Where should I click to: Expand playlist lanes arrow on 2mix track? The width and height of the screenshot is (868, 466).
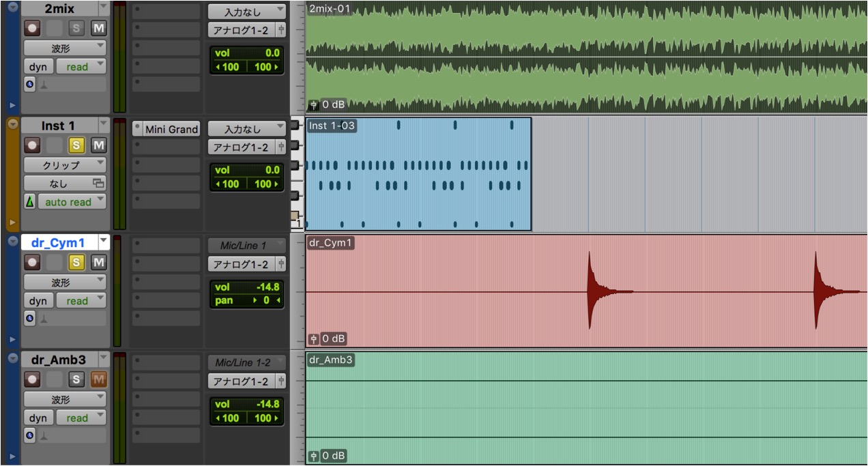coord(12,105)
